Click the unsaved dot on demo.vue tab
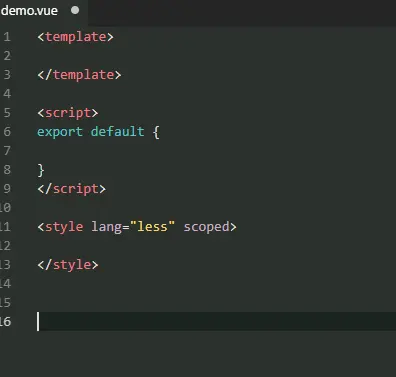The image size is (396, 377). tap(75, 10)
